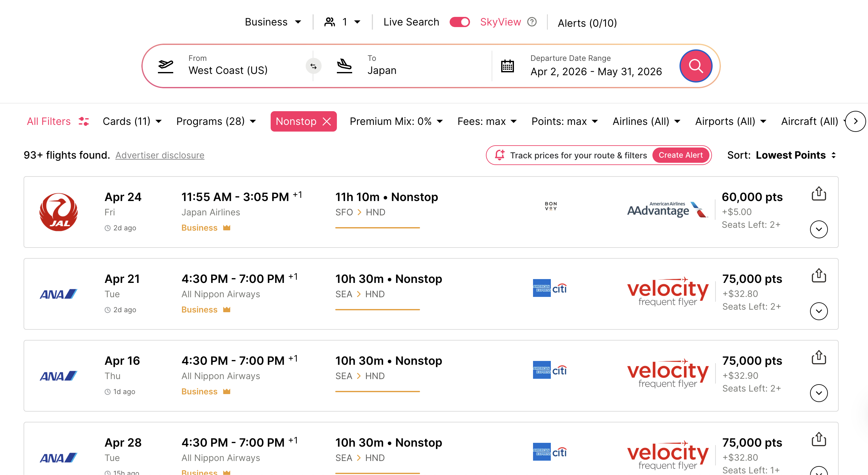Open the Programs (28) filter dropdown
The image size is (868, 475).
coord(216,121)
